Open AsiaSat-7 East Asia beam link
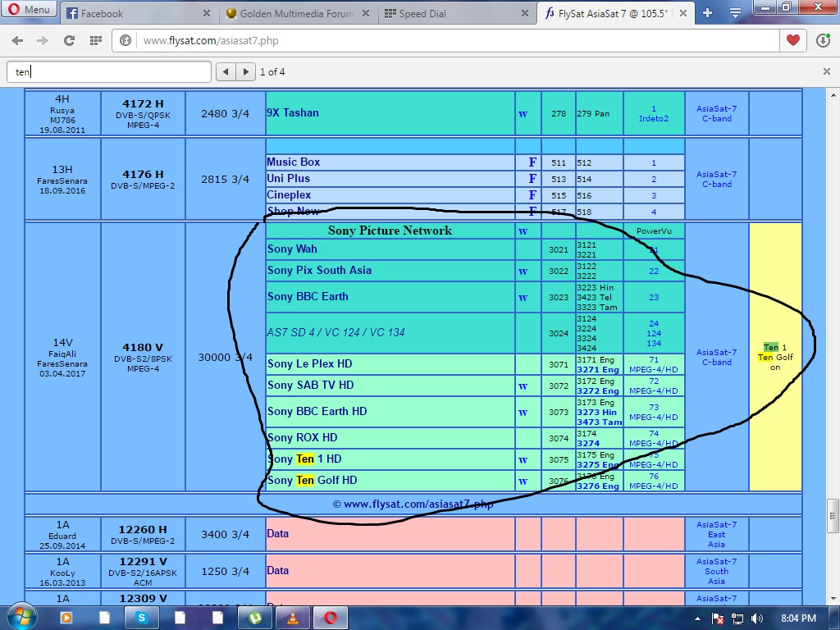Image resolution: width=840 pixels, height=630 pixels. point(717,535)
